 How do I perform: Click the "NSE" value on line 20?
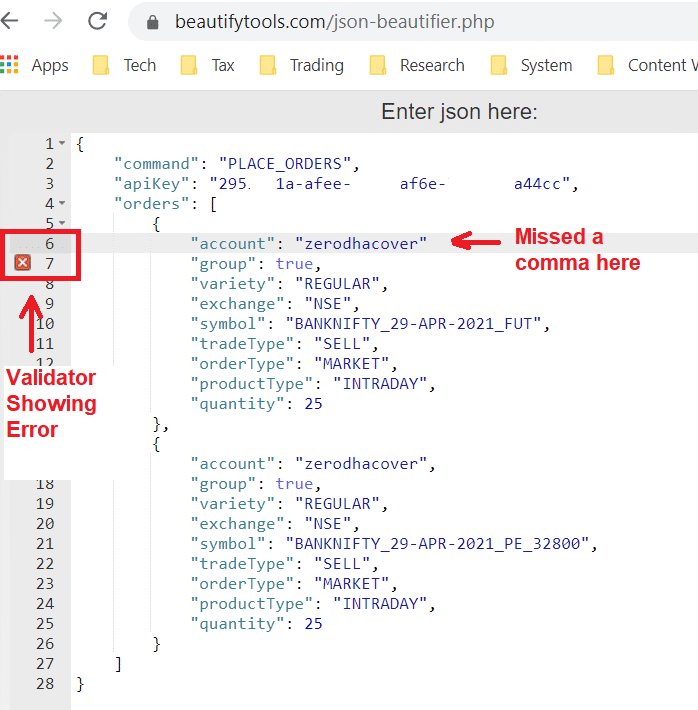coord(327,523)
